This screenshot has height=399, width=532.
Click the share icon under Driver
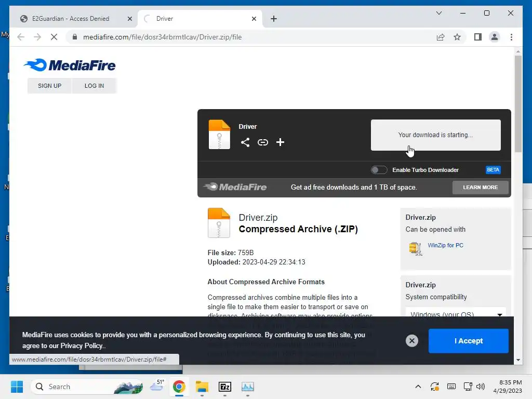(x=245, y=142)
